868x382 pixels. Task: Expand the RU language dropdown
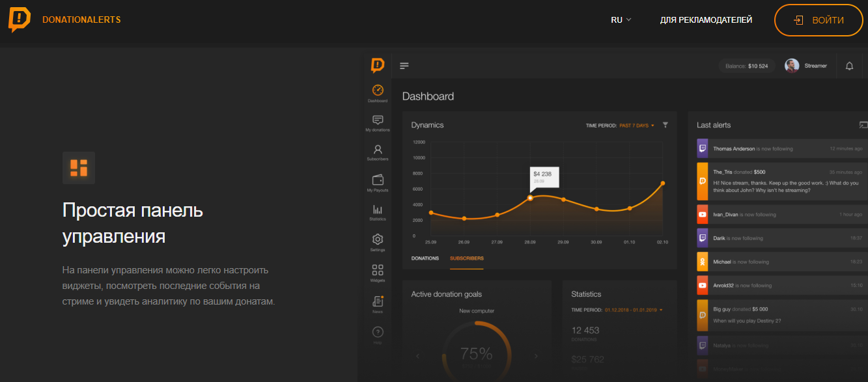621,20
